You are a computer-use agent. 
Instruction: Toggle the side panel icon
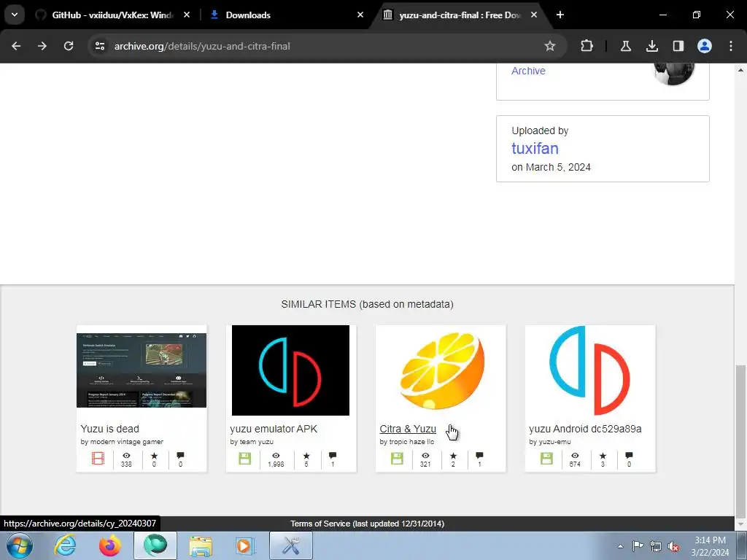point(678,46)
